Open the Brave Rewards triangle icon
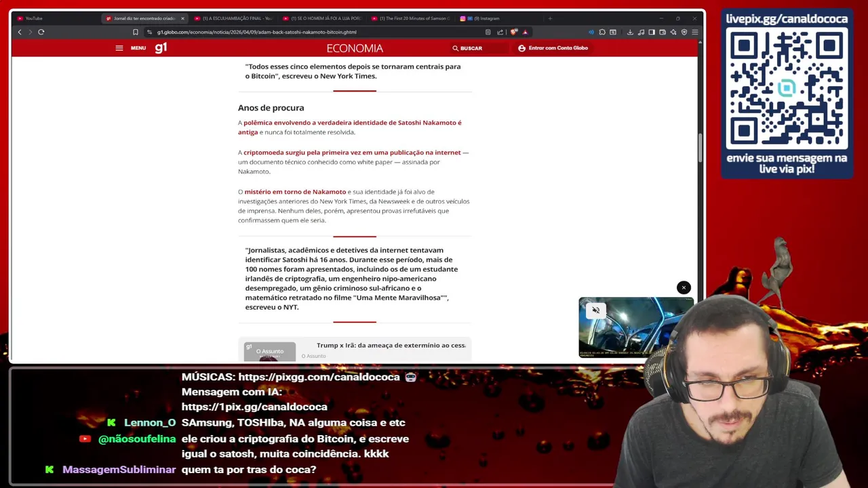Image resolution: width=868 pixels, height=488 pixels. [525, 32]
